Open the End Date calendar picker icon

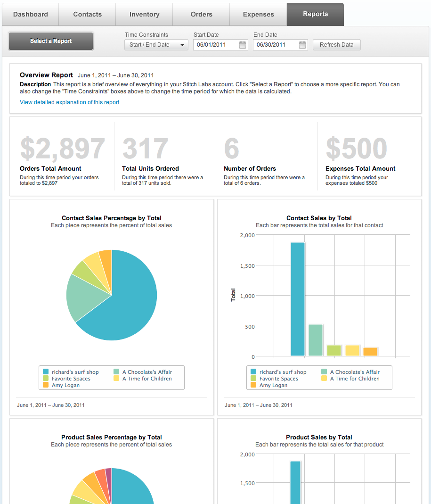point(302,45)
